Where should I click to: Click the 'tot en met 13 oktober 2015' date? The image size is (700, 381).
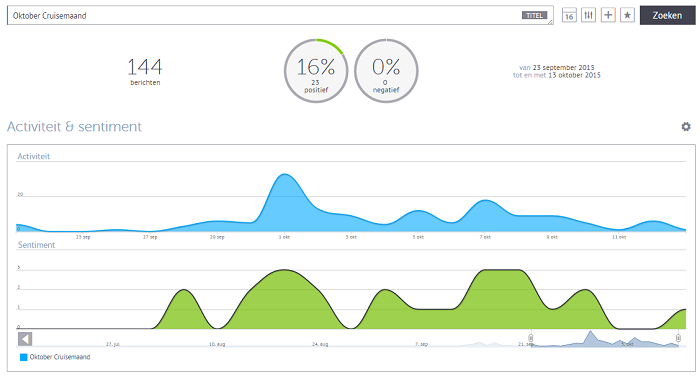point(557,75)
